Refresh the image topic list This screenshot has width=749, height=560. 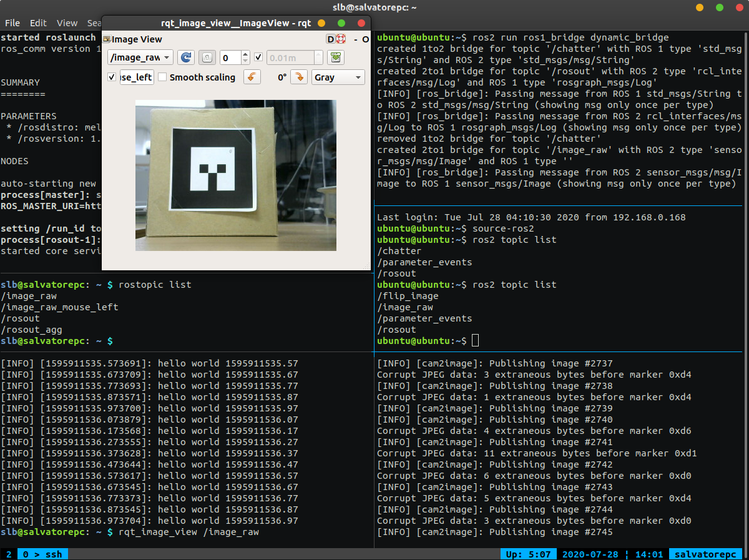(x=185, y=57)
